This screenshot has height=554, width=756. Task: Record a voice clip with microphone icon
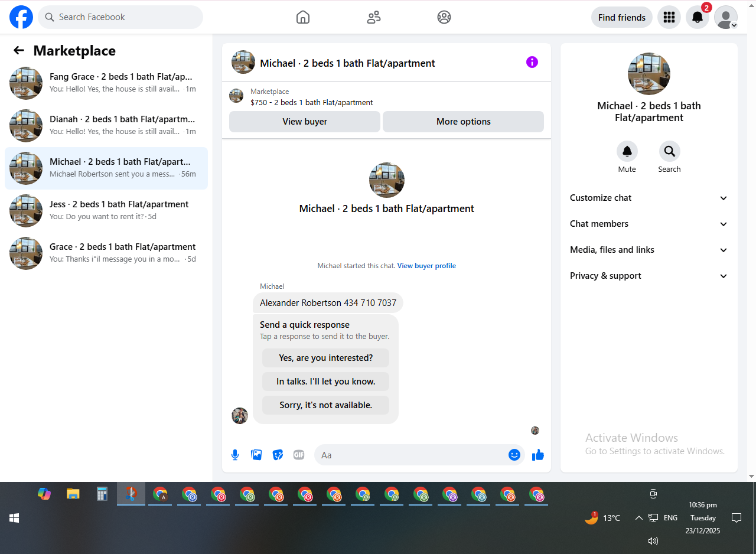point(235,455)
